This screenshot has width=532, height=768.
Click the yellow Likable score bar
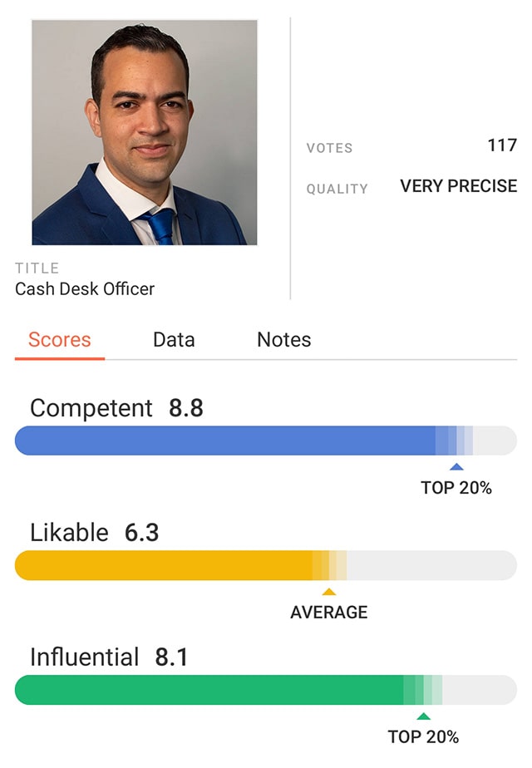(x=166, y=565)
